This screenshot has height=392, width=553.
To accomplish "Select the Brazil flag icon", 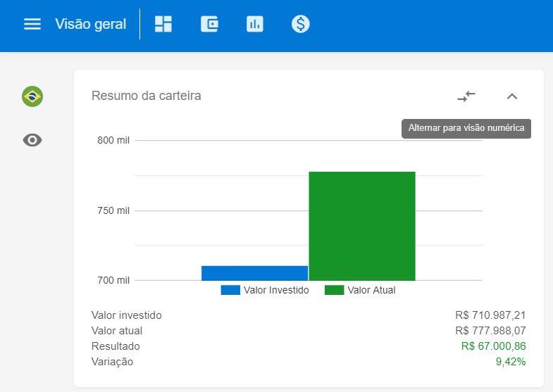I will click(32, 96).
